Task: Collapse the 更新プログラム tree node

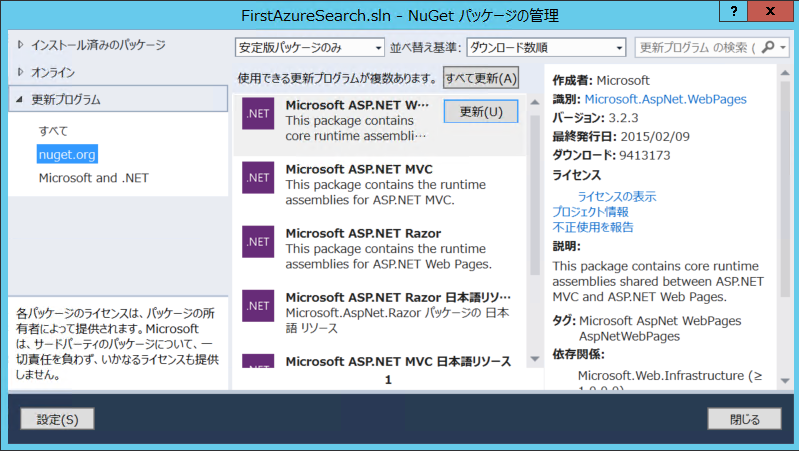Action: tap(19, 99)
